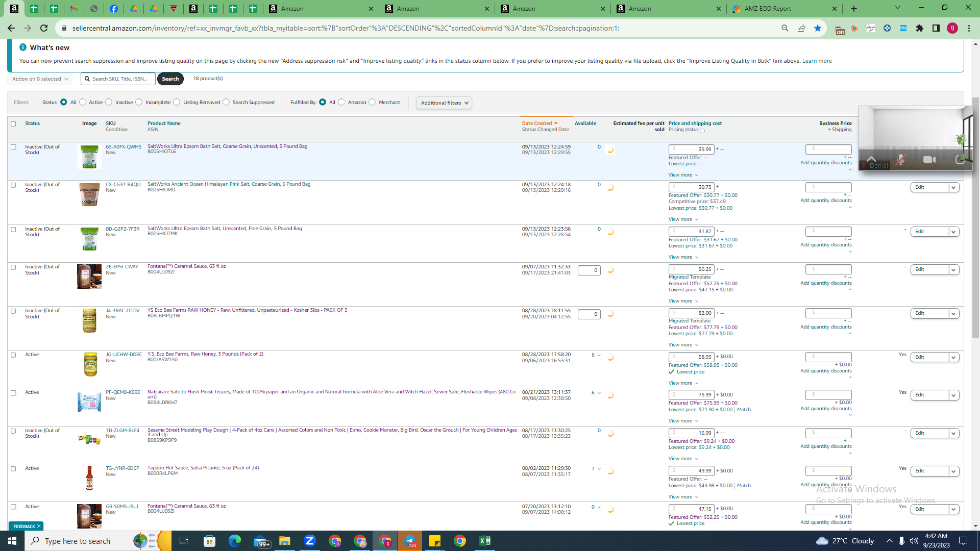980x551 pixels.
Task: Open the Chrome Extensions puzzle icon
Action: [x=920, y=28]
